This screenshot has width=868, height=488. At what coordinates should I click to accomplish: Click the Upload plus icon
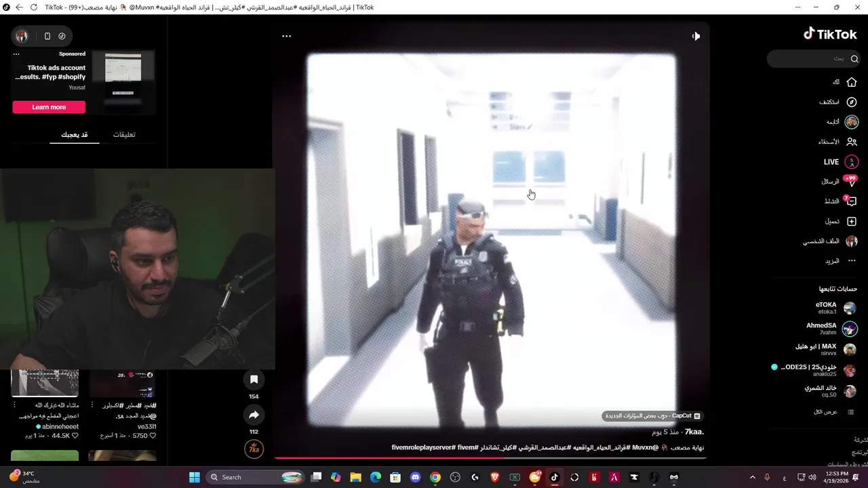coord(852,222)
